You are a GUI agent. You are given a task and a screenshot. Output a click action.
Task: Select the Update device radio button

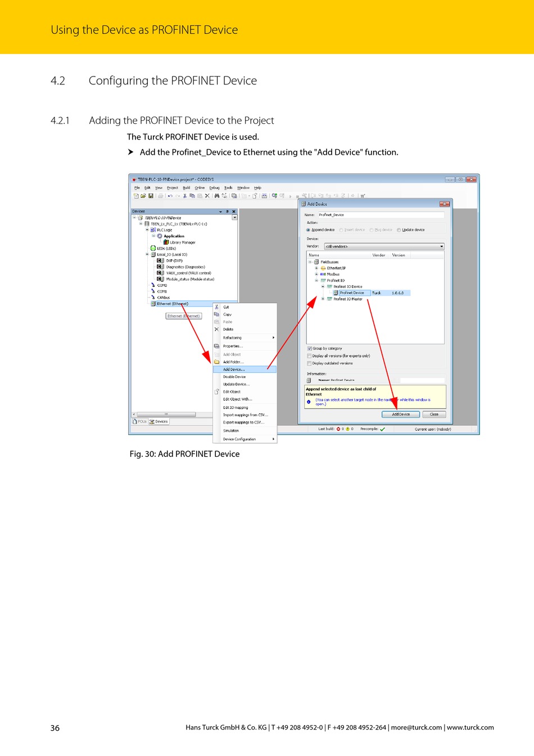click(399, 230)
